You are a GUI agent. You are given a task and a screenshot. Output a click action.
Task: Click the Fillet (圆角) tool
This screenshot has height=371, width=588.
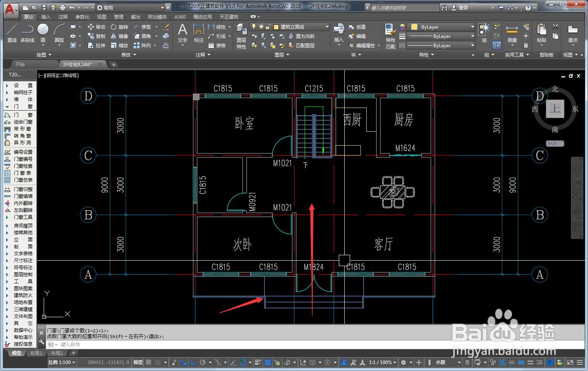[142, 36]
